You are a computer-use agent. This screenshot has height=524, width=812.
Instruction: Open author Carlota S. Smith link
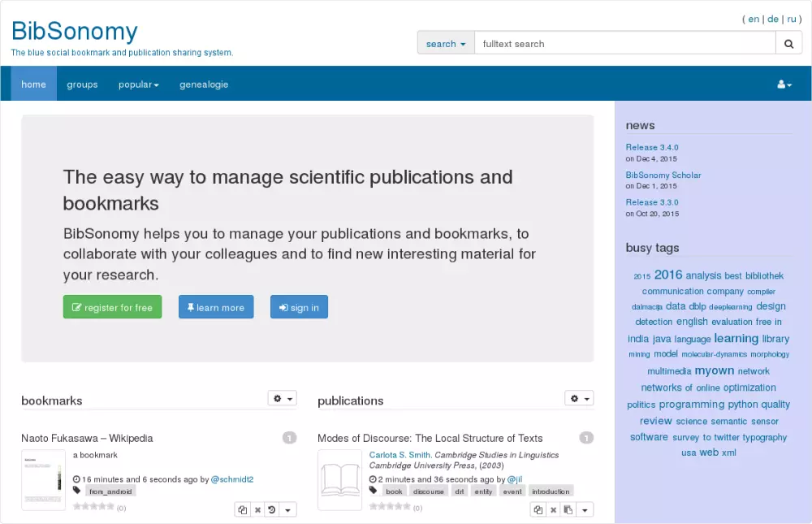pos(400,455)
